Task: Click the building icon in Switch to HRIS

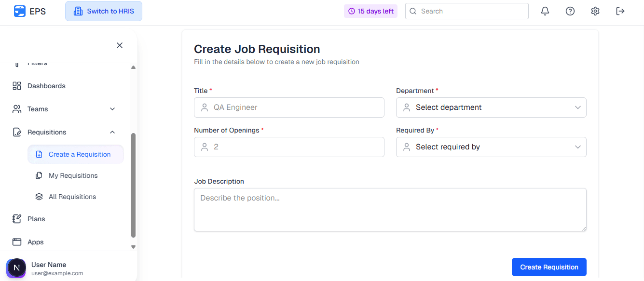Action: (x=78, y=11)
